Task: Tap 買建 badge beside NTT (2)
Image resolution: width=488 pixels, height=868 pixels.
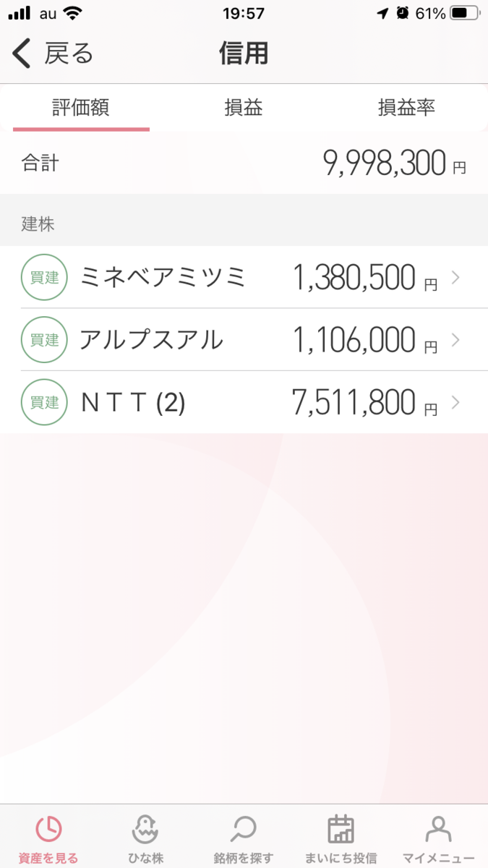Action: (45, 402)
